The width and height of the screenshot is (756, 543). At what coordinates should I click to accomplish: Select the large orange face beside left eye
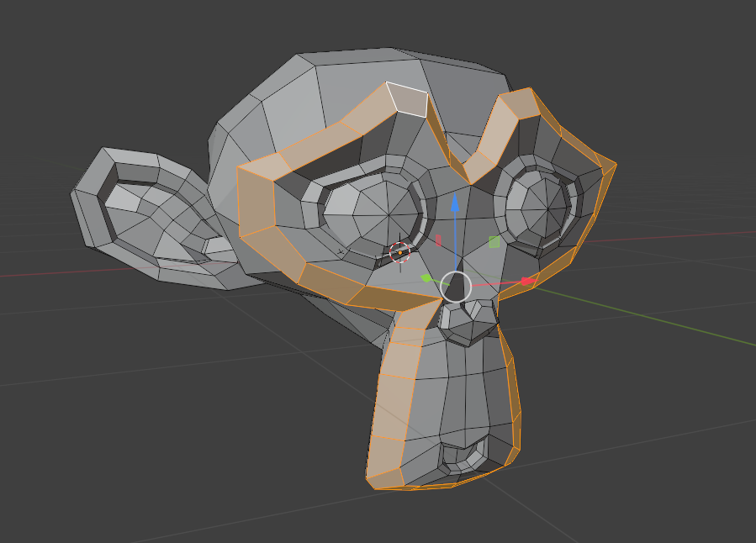[256, 202]
